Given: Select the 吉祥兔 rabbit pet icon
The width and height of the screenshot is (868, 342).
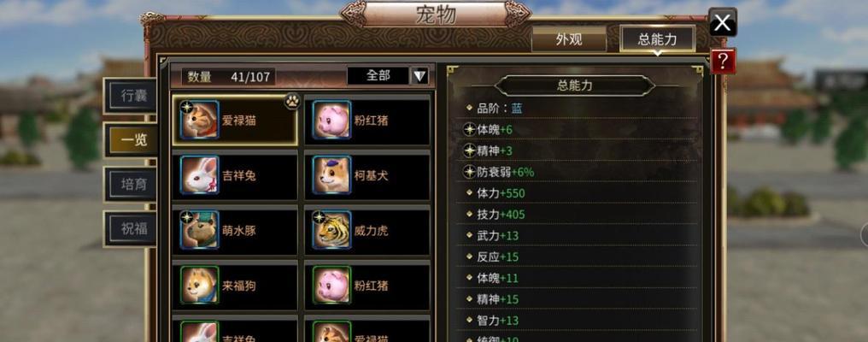Looking at the screenshot, I should click(199, 174).
